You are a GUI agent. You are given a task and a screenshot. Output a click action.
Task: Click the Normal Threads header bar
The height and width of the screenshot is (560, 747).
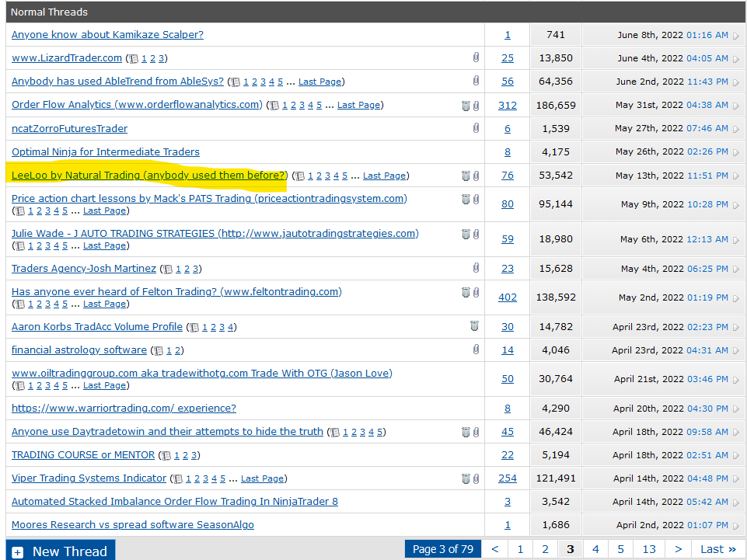coord(376,12)
